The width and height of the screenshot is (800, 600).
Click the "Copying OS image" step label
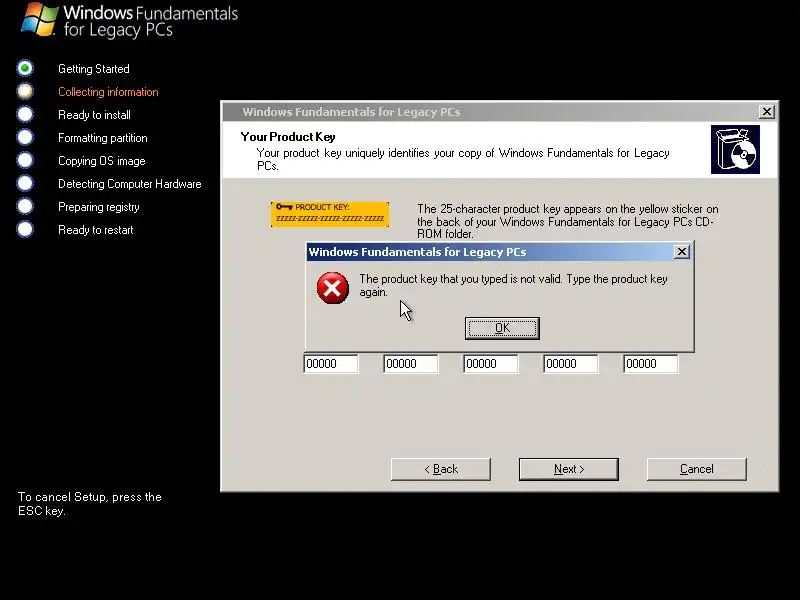[x=102, y=161]
